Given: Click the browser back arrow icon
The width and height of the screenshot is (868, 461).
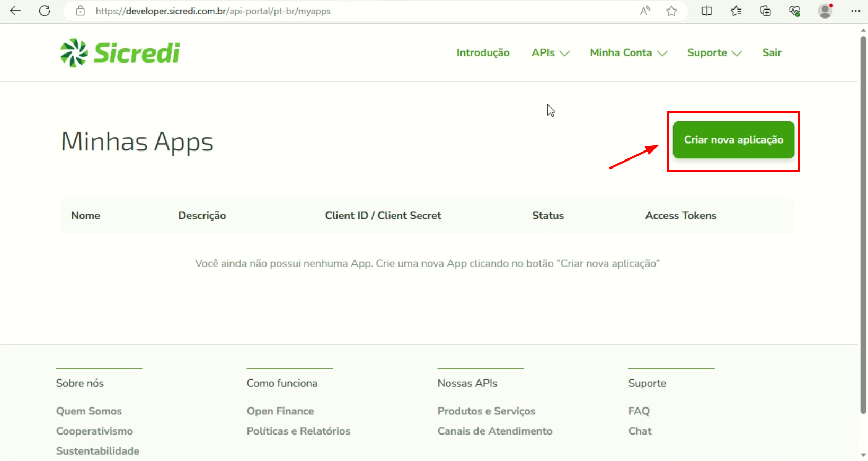Looking at the screenshot, I should point(15,11).
